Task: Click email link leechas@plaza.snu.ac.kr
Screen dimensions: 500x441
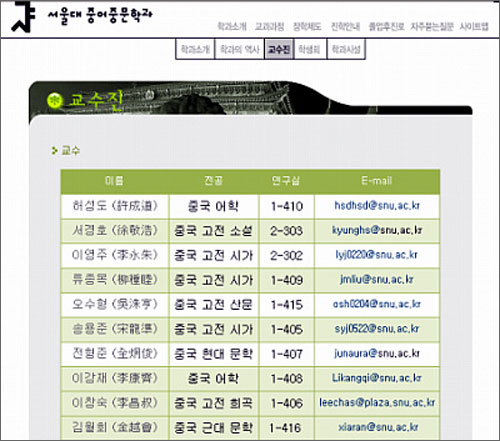Action: (377, 403)
